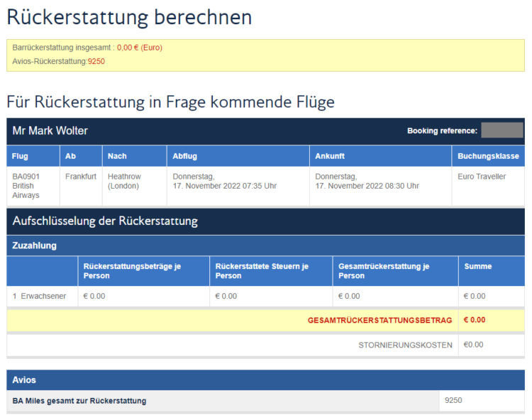The width and height of the screenshot is (532, 420).
Task: Click the 'Abflug' column header
Action: pyautogui.click(x=185, y=156)
